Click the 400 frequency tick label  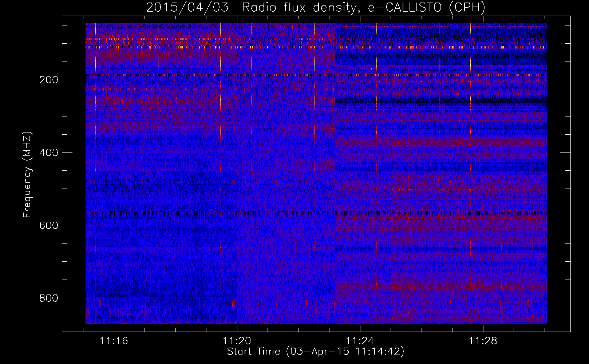click(x=49, y=153)
